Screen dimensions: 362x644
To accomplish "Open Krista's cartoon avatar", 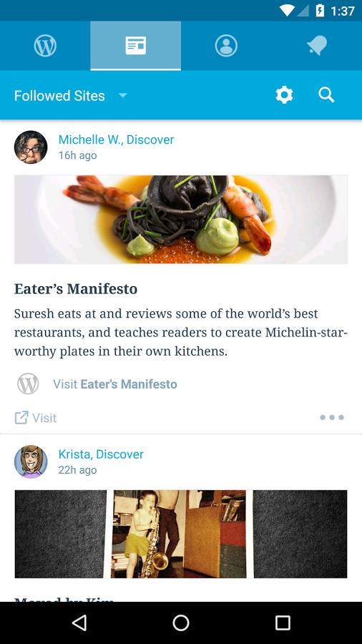I will (31, 462).
